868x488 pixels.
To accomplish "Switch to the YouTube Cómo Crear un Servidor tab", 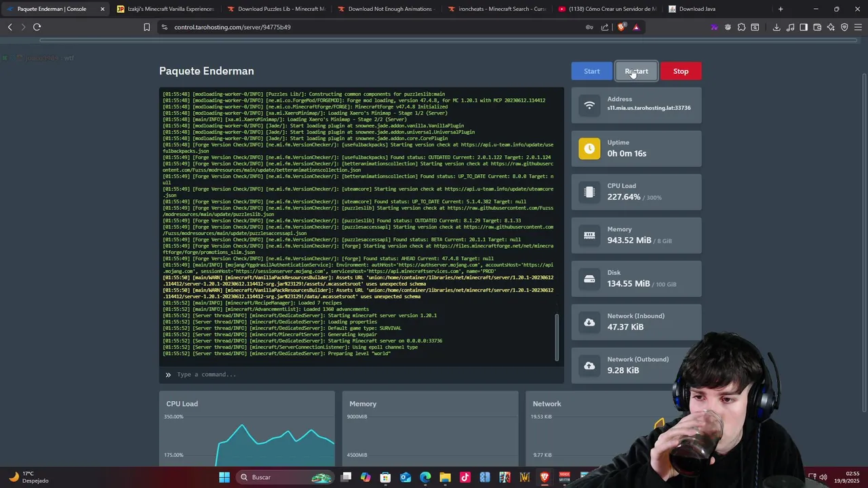I will coord(608,9).
